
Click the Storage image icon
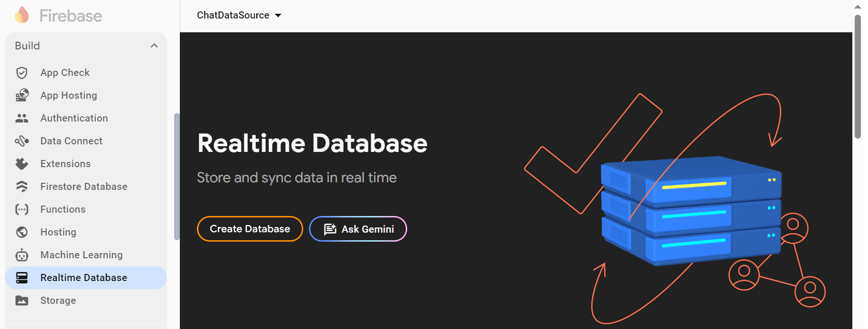point(22,301)
